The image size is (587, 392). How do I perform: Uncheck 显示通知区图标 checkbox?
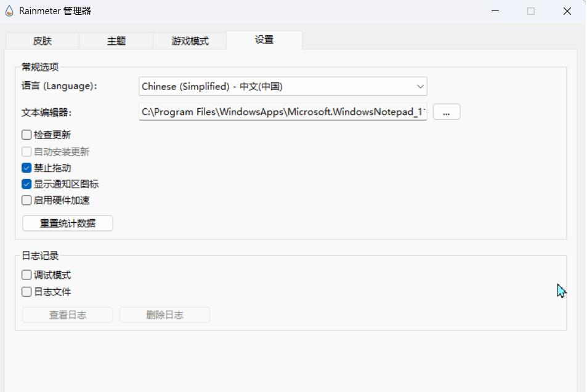(26, 184)
